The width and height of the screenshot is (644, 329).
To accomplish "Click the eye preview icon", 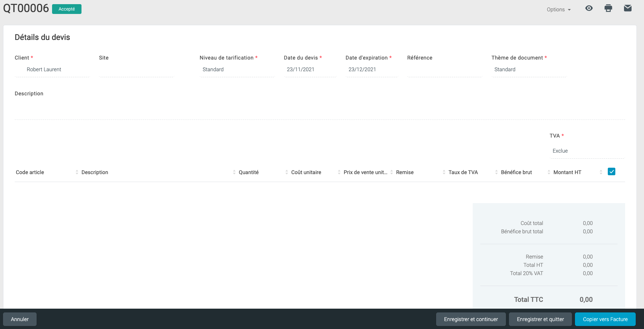I will pos(589,8).
